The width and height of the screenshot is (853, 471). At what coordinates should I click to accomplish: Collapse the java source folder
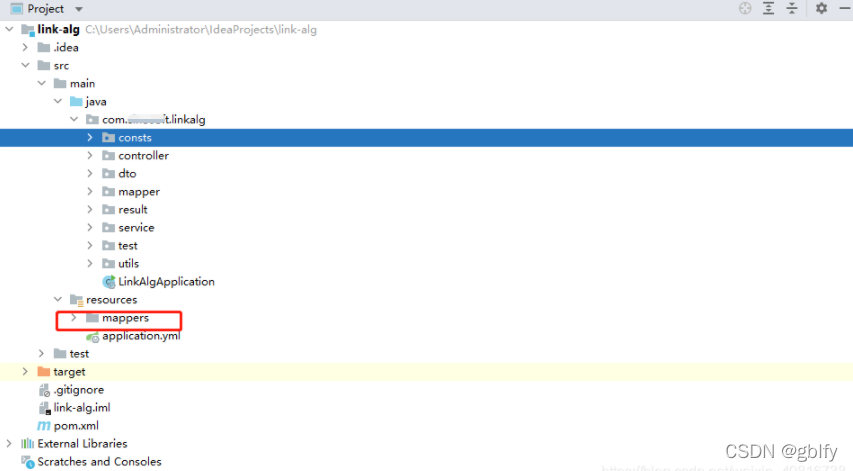pyautogui.click(x=58, y=101)
